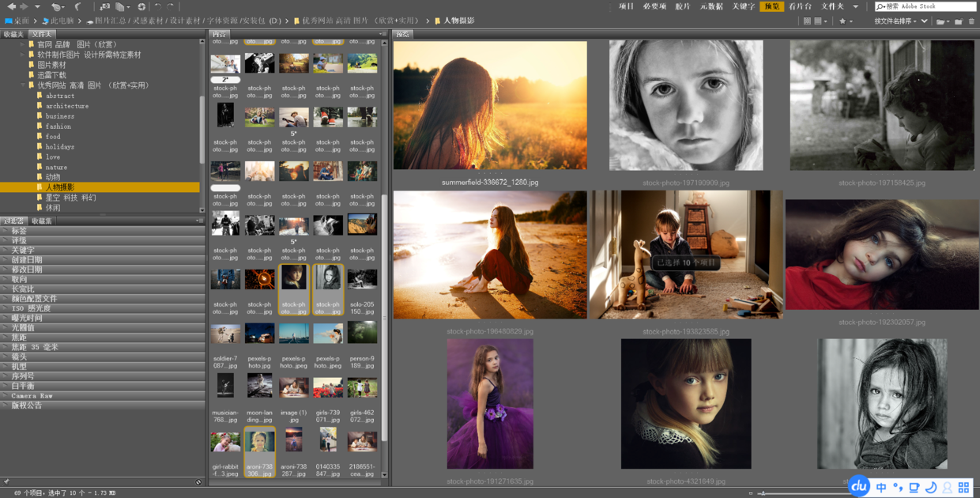Open the sort by filename dropdown

pos(895,21)
